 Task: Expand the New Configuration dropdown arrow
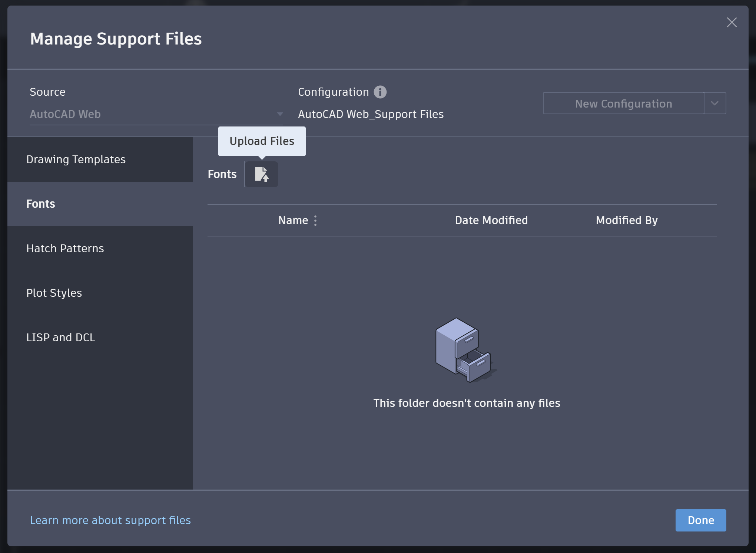(714, 103)
